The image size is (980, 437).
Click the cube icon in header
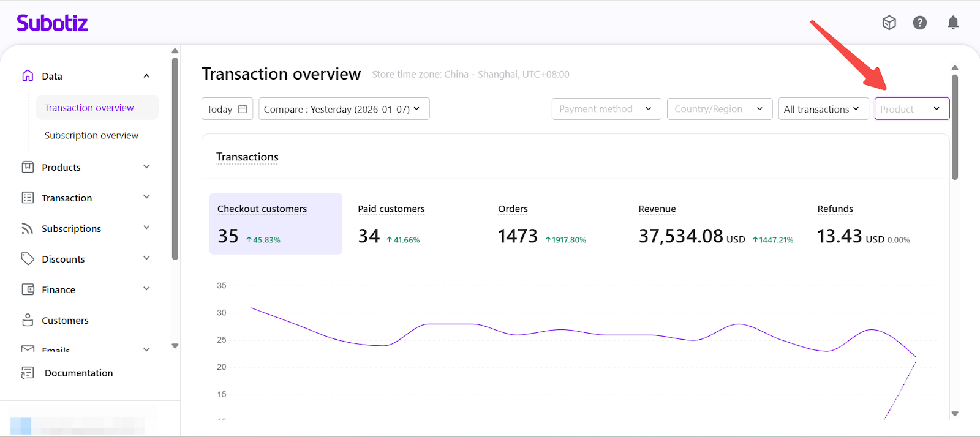[x=889, y=23]
